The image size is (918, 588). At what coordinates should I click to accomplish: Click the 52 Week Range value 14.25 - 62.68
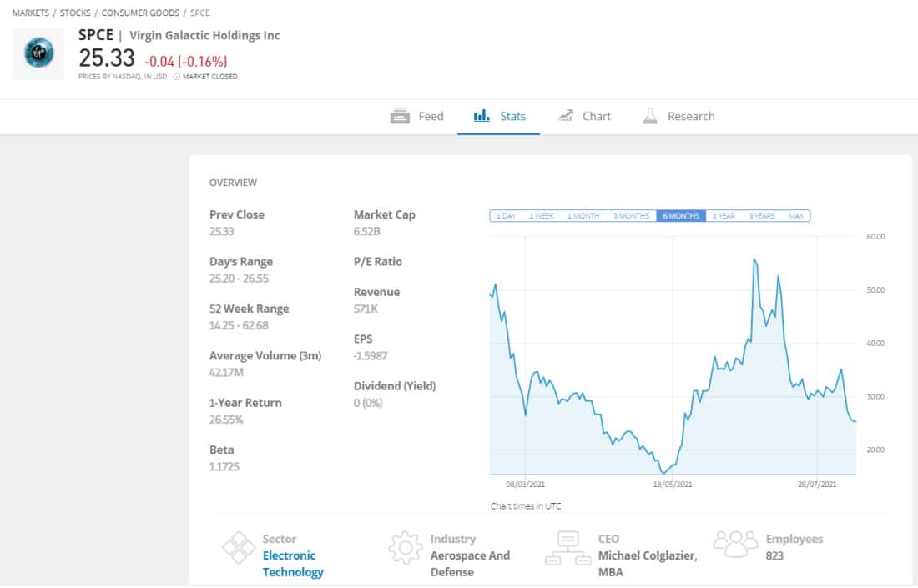point(239,325)
